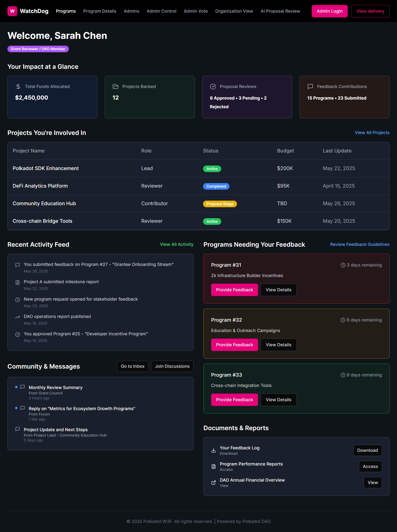Click the dollar icon on Total Funds Allocated

(x=18, y=86)
